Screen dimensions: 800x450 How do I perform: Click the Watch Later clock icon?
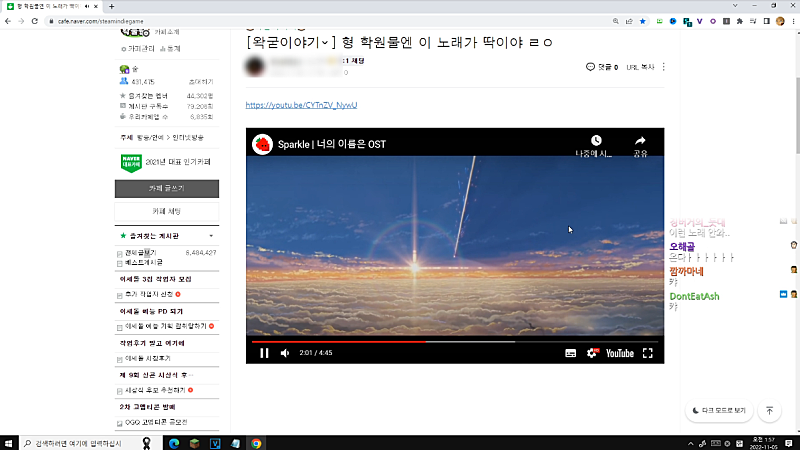point(595,142)
